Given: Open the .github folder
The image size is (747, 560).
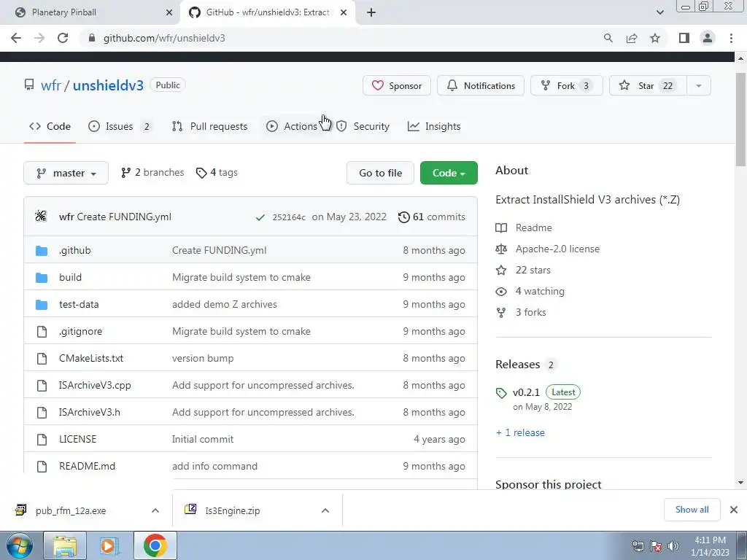Looking at the screenshot, I should tap(75, 251).
